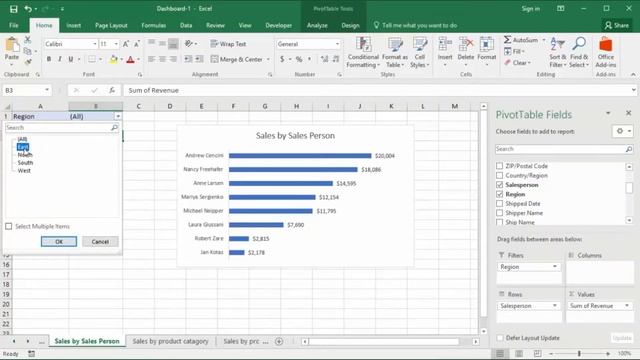Click Merge & Center
The width and height of the screenshot is (640, 360).
point(237,59)
